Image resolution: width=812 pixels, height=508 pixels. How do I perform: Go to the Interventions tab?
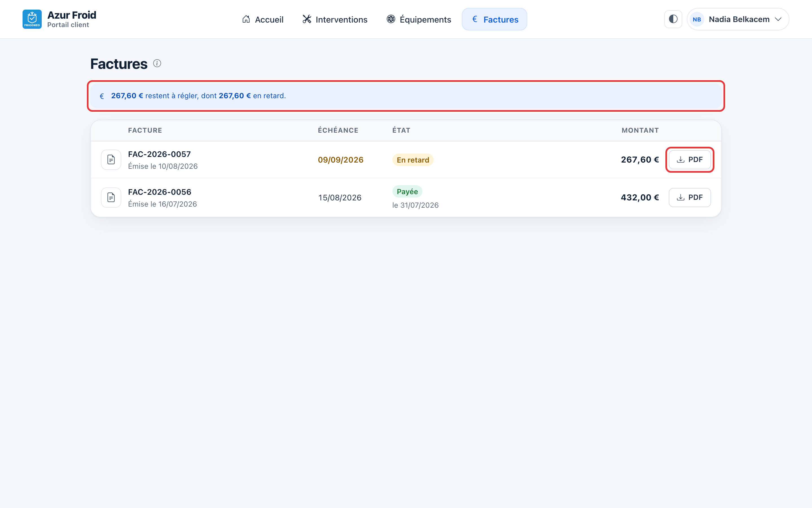335,19
